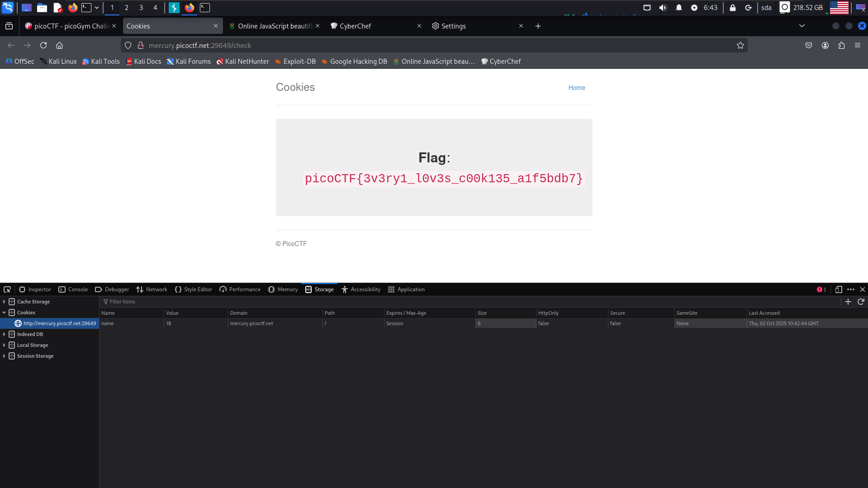This screenshot has width=868, height=488.
Task: Open DevTools customize three-dot menu
Action: [x=851, y=289]
